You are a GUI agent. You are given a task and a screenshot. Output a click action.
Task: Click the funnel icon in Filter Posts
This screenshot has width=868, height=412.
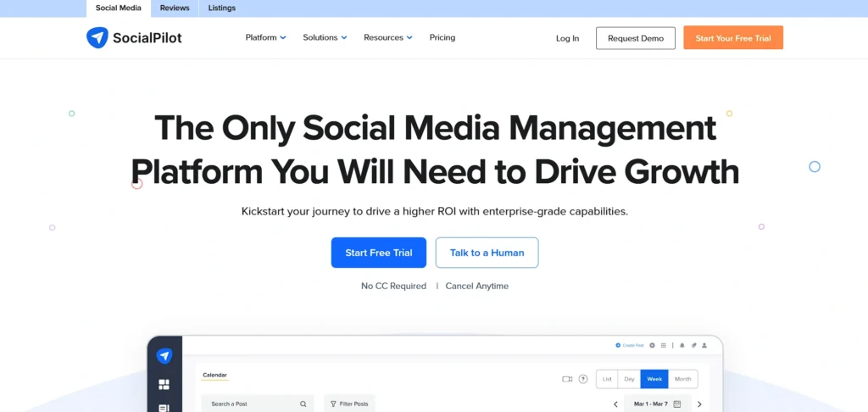[x=333, y=404]
